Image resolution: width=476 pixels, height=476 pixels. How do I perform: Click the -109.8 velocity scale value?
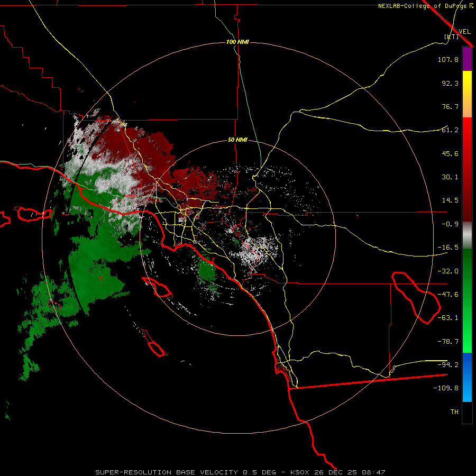click(446, 388)
